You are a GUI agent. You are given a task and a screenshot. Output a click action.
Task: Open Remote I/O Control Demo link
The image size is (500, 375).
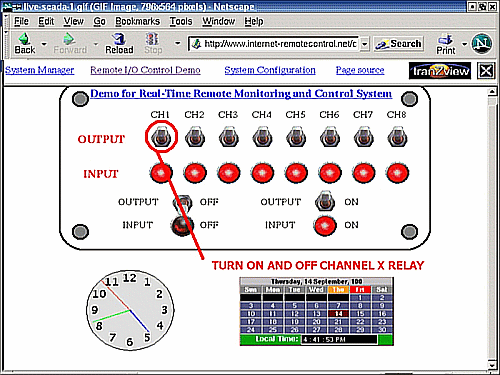tap(145, 70)
